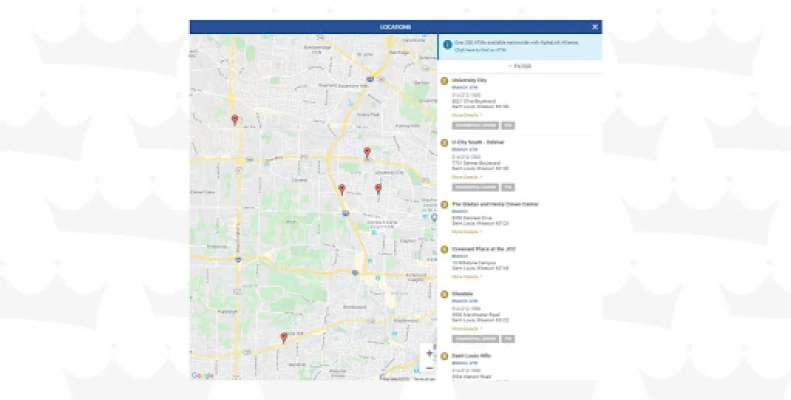Image resolution: width=791 pixels, height=400 pixels.
Task: Click the ITM tag under U-City South
Action: [507, 187]
